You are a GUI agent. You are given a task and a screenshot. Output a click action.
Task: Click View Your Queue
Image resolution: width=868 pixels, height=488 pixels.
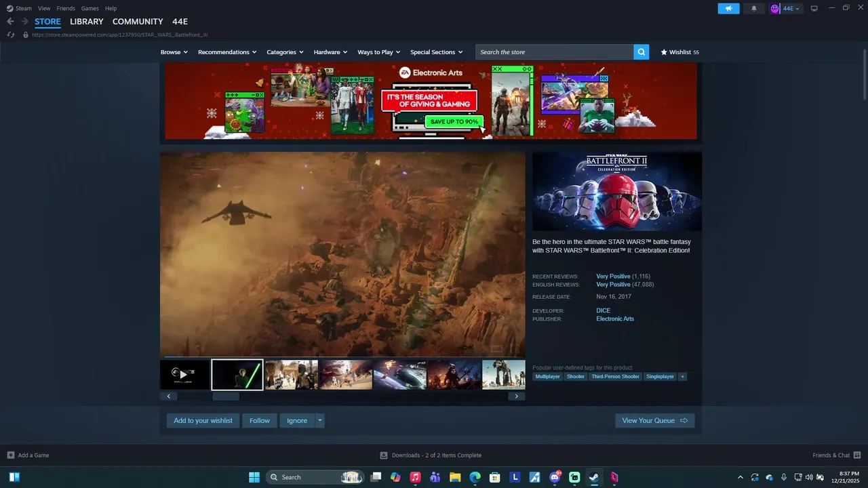coord(654,421)
